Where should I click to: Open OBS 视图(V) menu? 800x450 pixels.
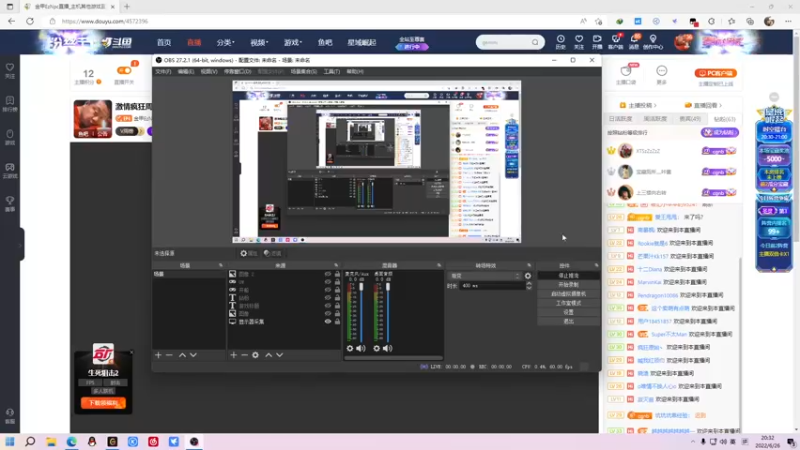pos(209,72)
